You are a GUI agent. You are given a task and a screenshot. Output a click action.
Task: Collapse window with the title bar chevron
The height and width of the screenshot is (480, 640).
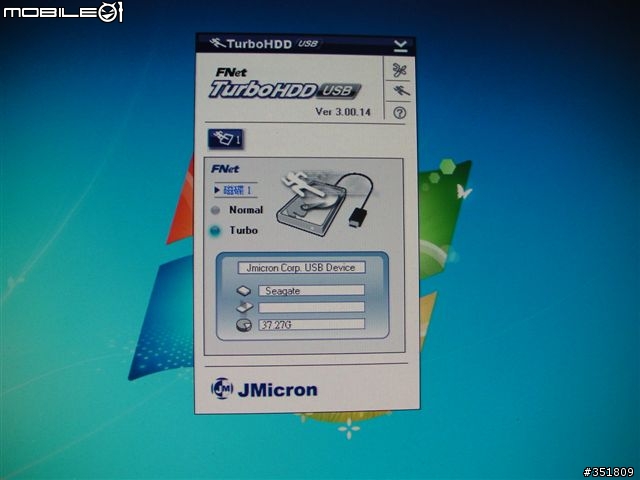401,46
